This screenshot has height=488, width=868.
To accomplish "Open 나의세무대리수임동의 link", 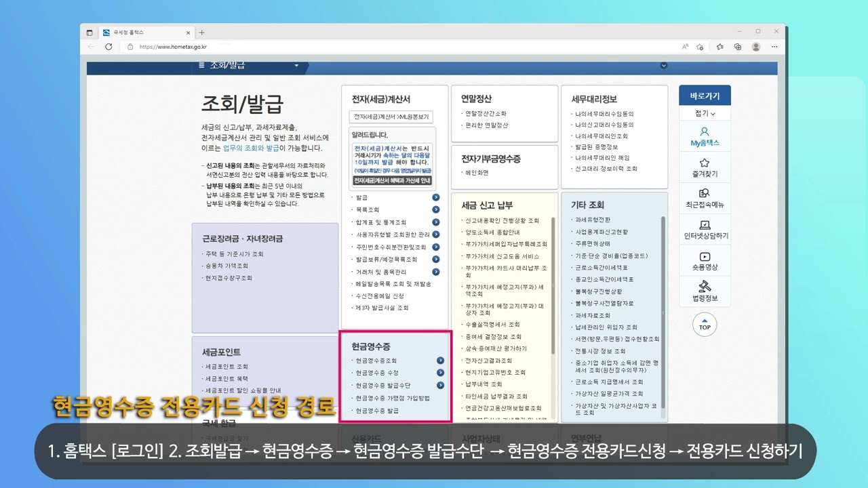I will click(604, 114).
